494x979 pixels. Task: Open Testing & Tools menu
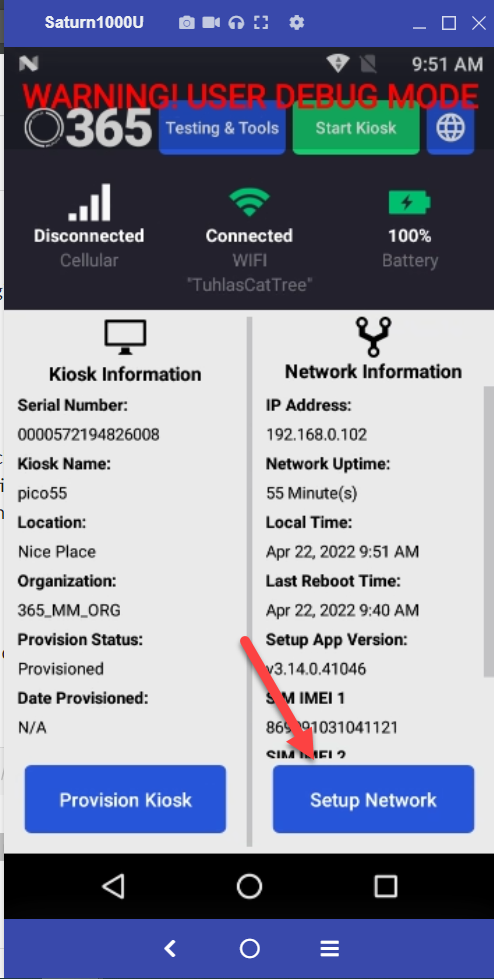[222, 128]
